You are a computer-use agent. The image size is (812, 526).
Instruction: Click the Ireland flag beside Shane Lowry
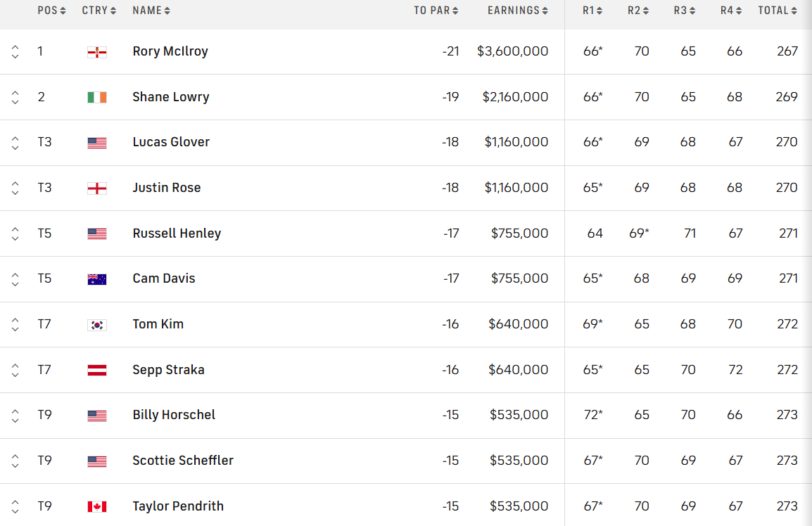pyautogui.click(x=97, y=97)
